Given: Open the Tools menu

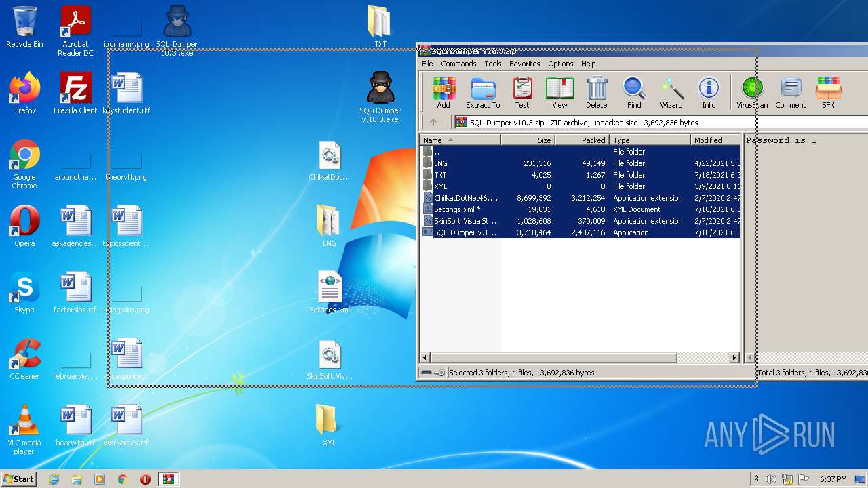Looking at the screenshot, I should pos(493,64).
